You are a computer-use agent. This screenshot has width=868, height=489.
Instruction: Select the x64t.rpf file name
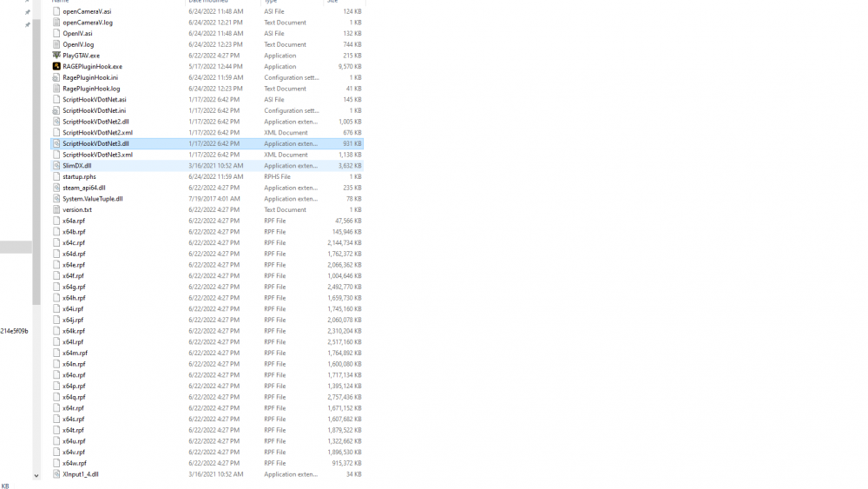pyautogui.click(x=73, y=430)
